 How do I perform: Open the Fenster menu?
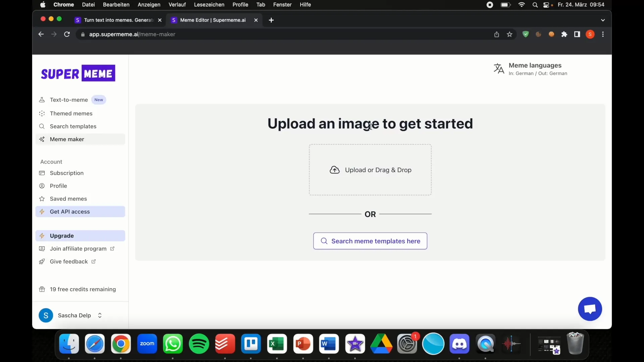click(x=282, y=5)
